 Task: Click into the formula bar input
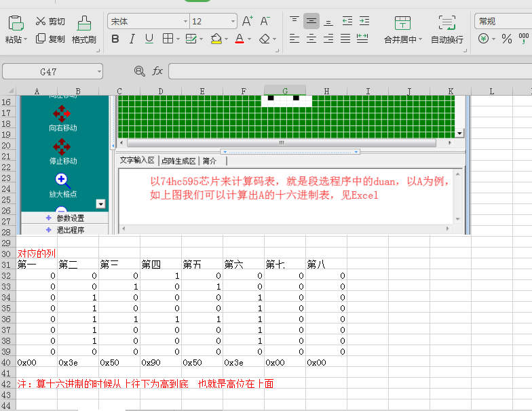350,71
